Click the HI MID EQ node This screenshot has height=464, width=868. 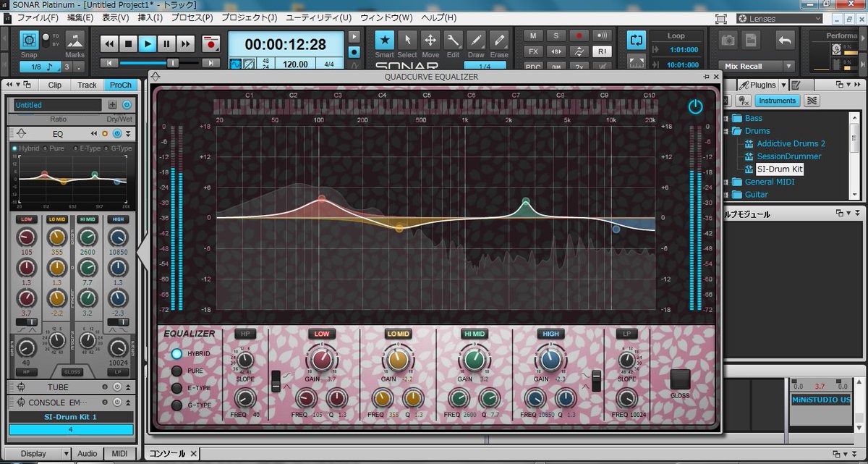tap(527, 202)
